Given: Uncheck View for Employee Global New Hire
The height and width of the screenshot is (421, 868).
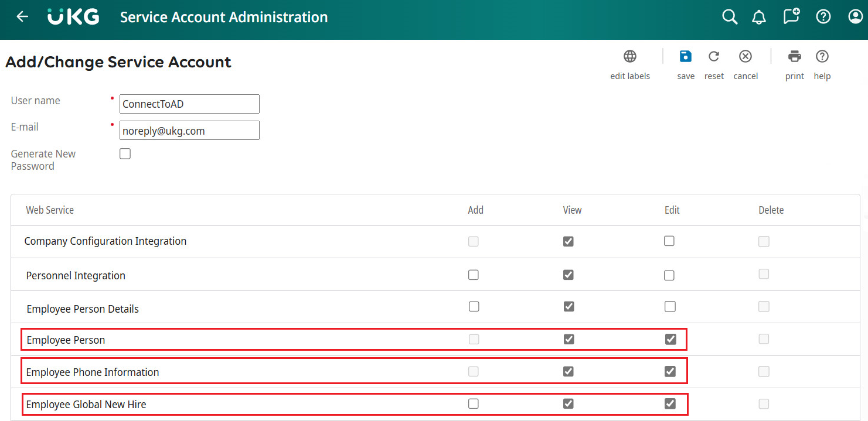Looking at the screenshot, I should point(569,403).
